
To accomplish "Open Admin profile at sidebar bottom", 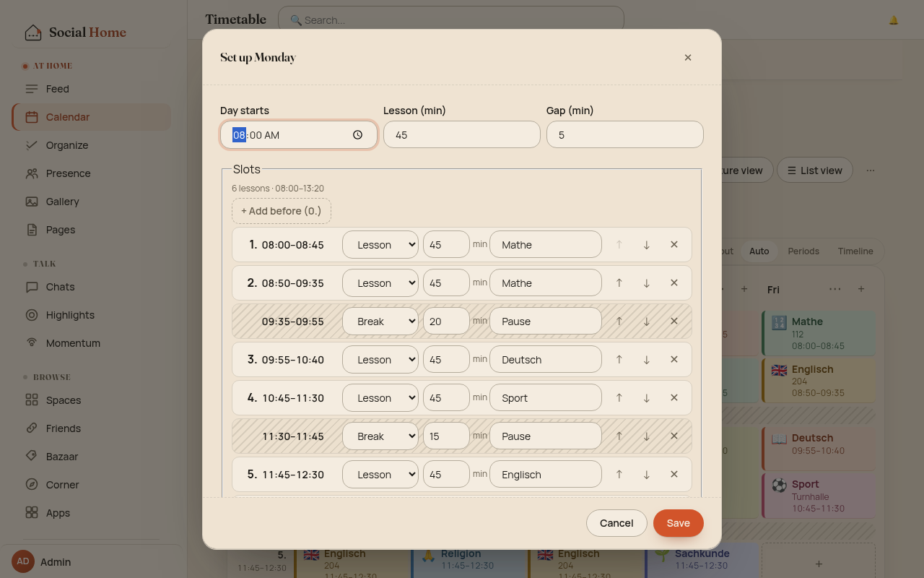I will pyautogui.click(x=92, y=561).
